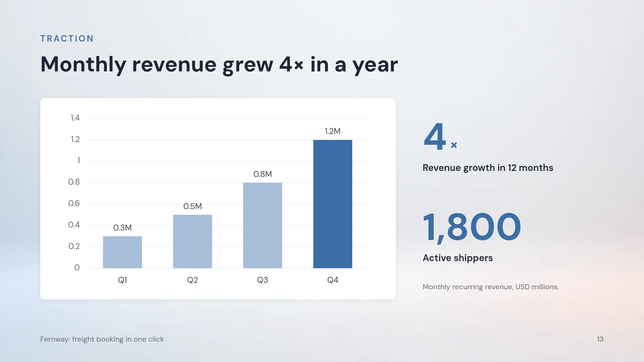Select the Q4 axis label
The image size is (644, 362).
pyautogui.click(x=333, y=280)
